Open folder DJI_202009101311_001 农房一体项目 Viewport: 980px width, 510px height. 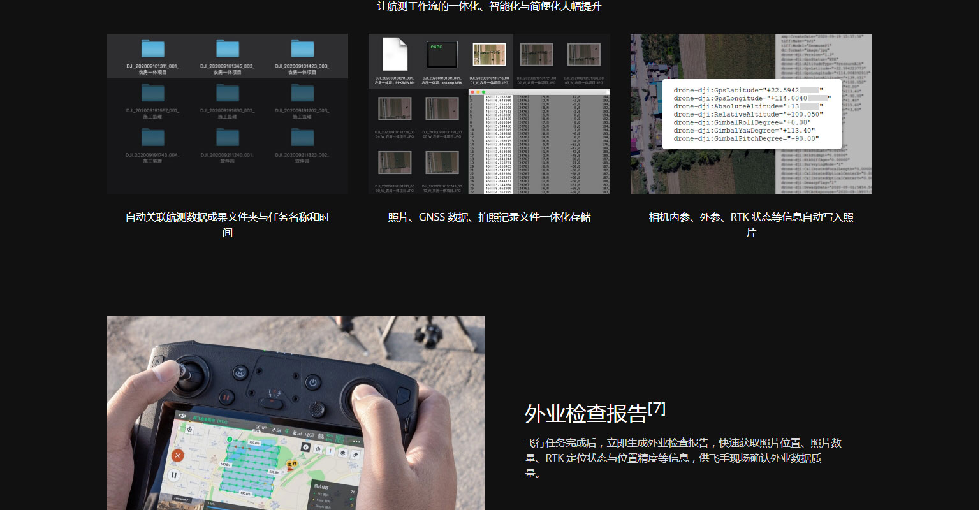click(x=153, y=57)
